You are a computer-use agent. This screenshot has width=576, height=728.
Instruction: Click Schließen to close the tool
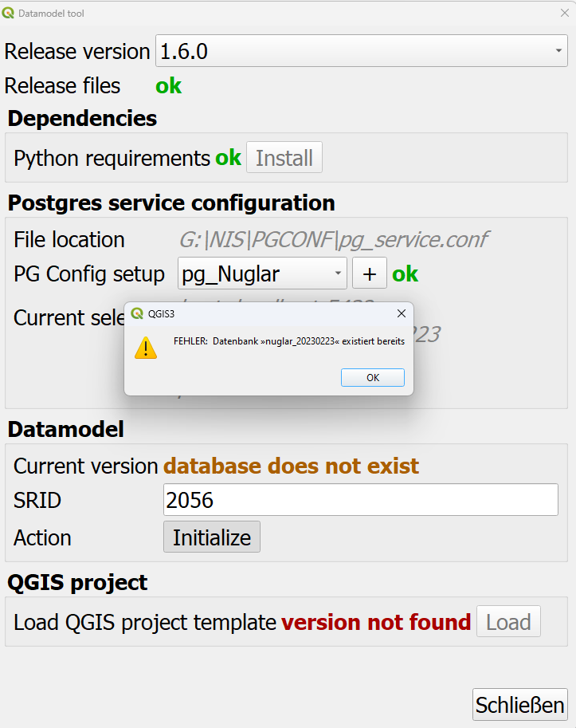(x=519, y=705)
